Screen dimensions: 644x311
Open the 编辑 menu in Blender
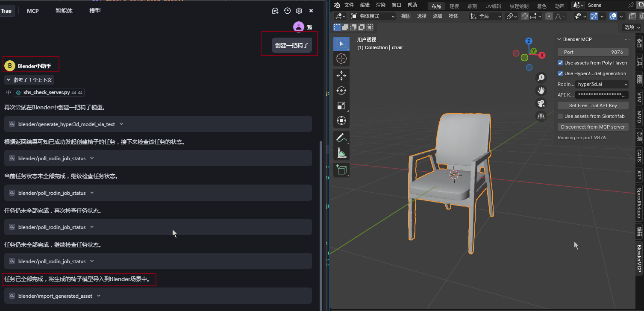coord(365,5)
